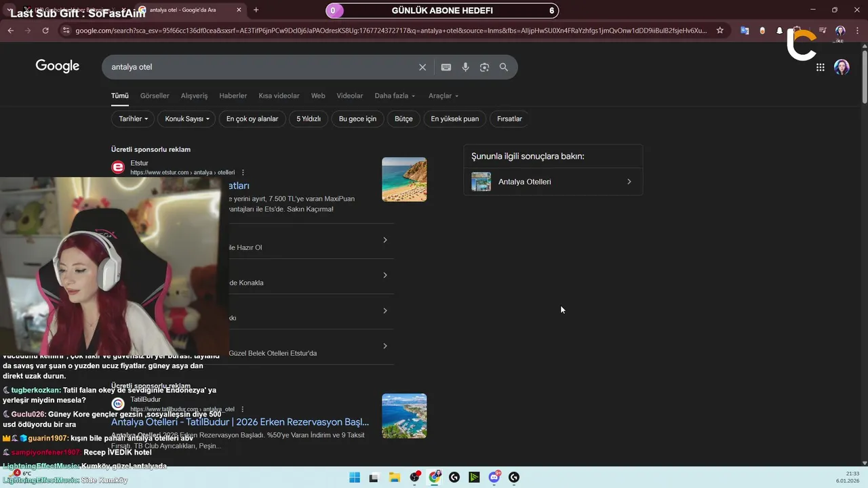Click the page vertical scrollbar thumb
This screenshot has height=488, width=868.
tap(864, 77)
